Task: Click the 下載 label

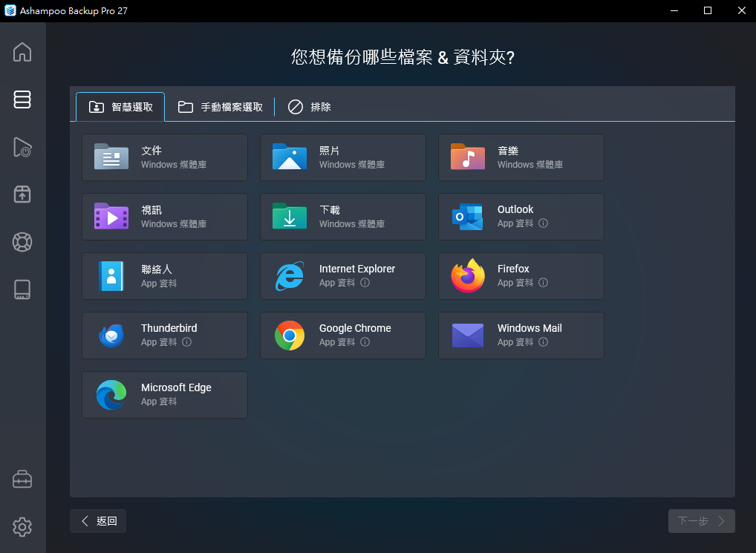Action: coord(330,210)
